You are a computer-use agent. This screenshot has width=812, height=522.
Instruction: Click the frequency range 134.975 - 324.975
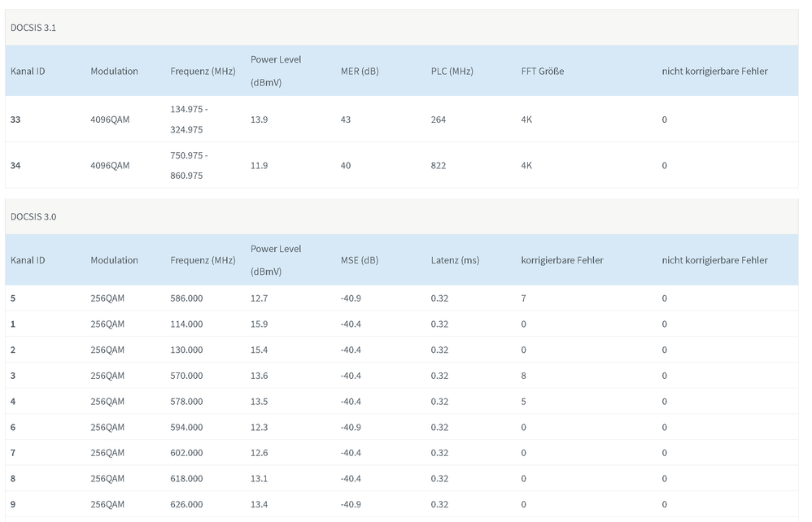(189, 120)
